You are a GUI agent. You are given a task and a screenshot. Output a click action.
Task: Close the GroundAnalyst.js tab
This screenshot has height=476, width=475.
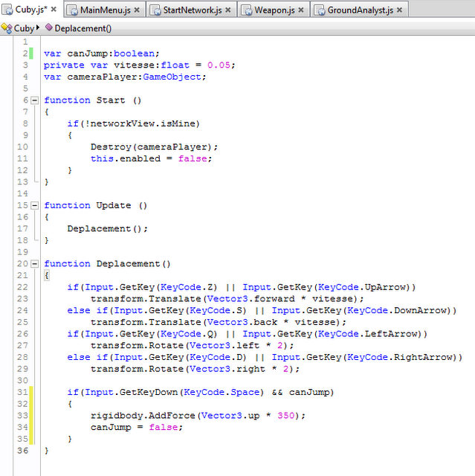click(399, 10)
